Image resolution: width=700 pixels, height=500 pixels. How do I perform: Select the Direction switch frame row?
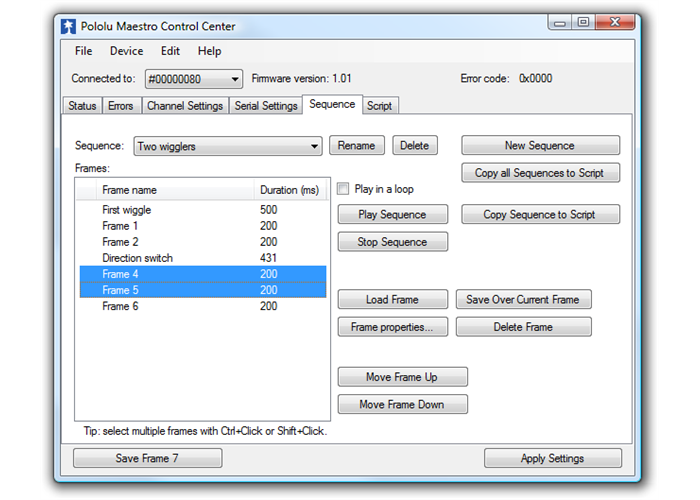[137, 258]
